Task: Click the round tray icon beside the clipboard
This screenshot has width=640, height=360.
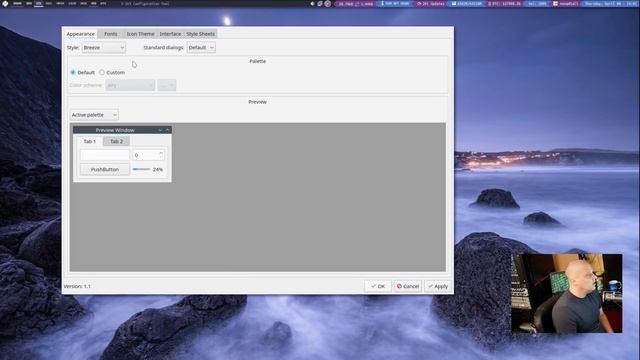Action: click(x=328, y=4)
